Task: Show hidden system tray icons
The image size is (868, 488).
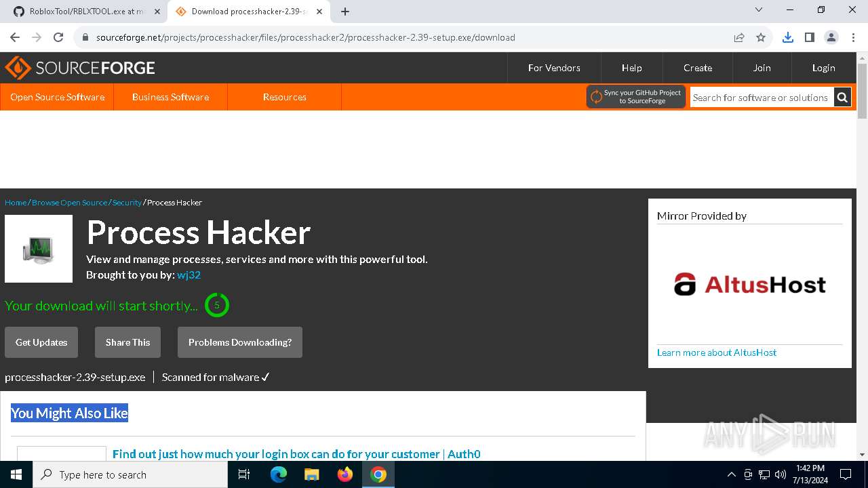Action: point(731,474)
